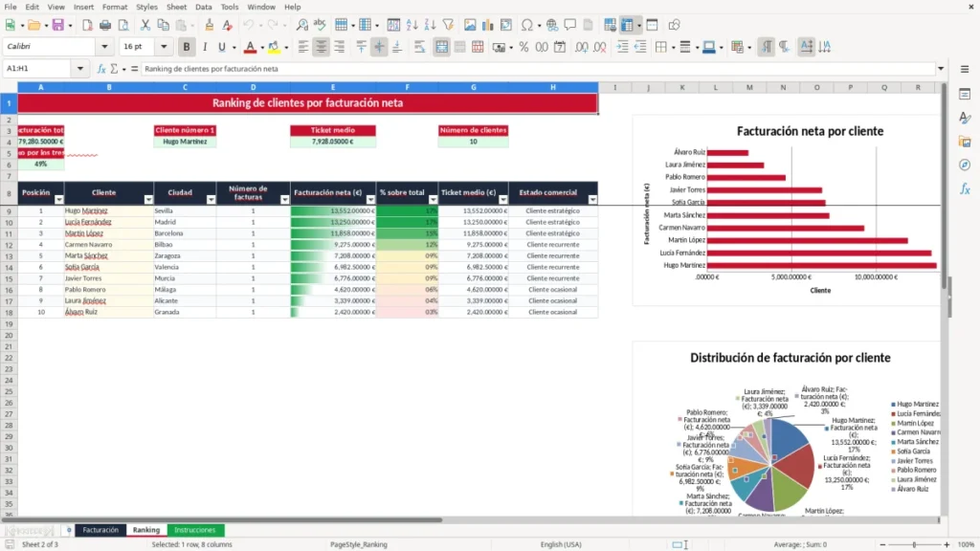Select the Facturación neta por cliente chart

(x=787, y=209)
